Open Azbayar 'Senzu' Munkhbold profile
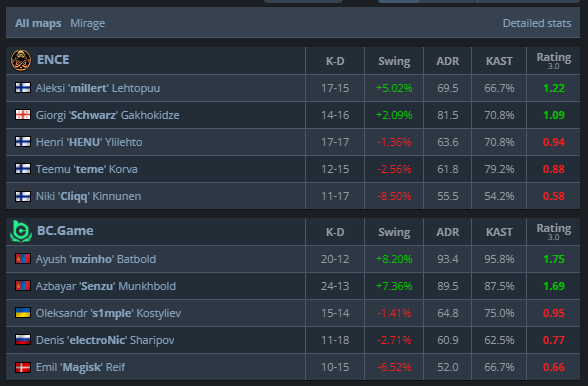 [x=105, y=286]
